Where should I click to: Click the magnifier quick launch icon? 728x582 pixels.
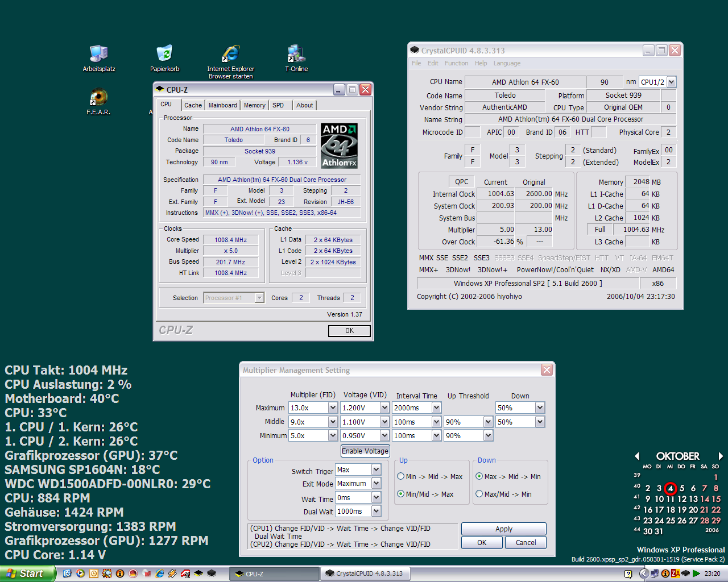tap(107, 573)
